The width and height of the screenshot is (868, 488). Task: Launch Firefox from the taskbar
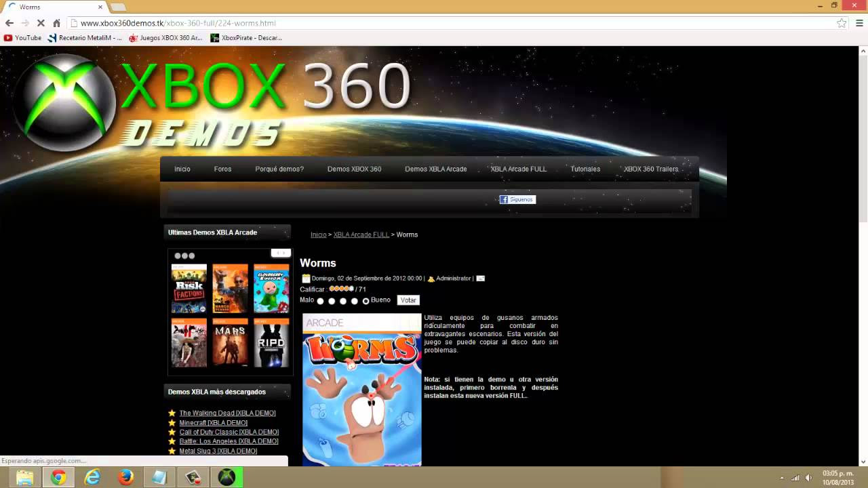[125, 477]
